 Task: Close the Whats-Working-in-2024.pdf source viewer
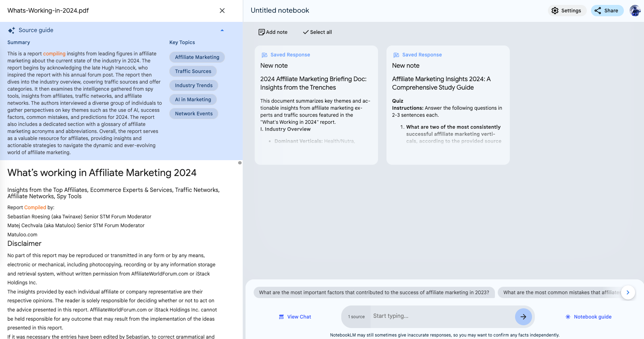pos(222,11)
